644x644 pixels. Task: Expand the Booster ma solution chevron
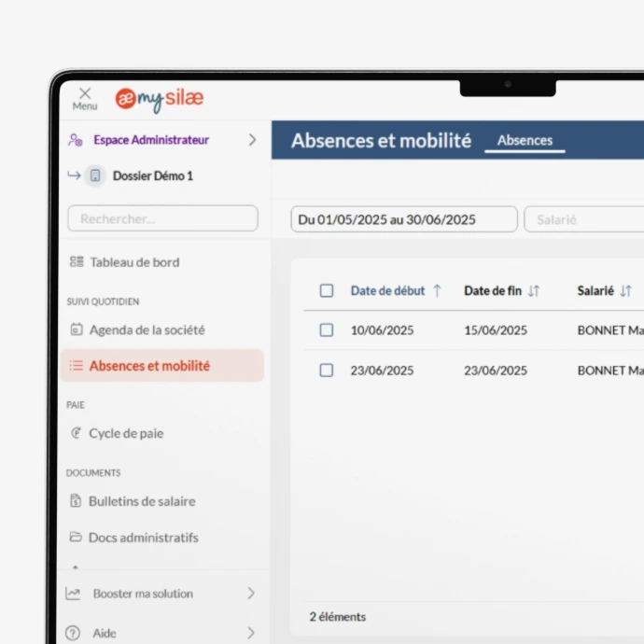(x=251, y=593)
